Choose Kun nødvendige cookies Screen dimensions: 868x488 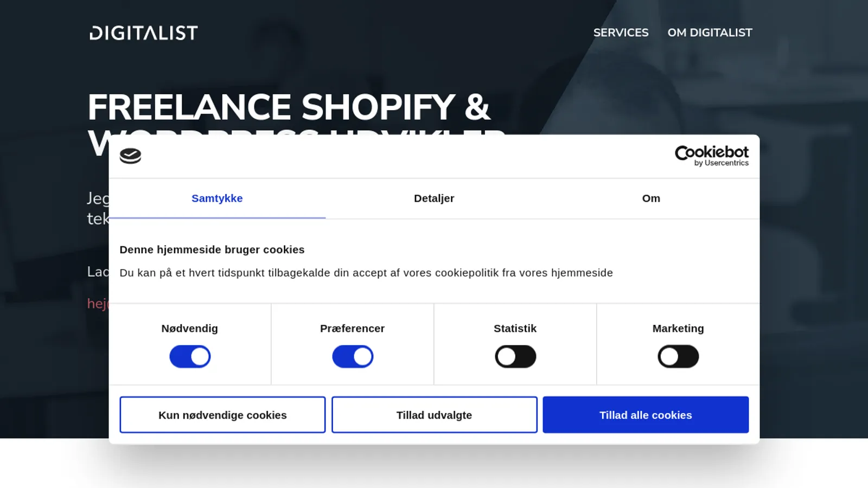point(222,415)
